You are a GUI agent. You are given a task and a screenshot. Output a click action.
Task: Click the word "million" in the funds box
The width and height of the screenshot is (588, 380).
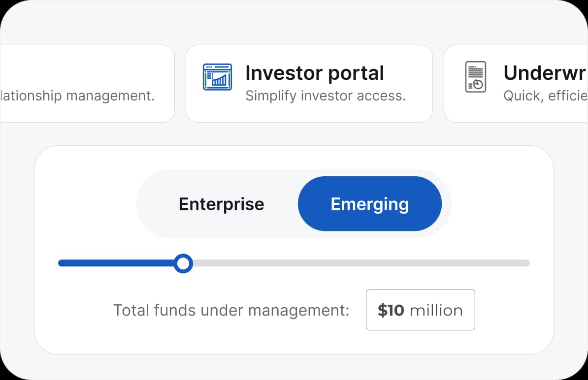tap(436, 311)
